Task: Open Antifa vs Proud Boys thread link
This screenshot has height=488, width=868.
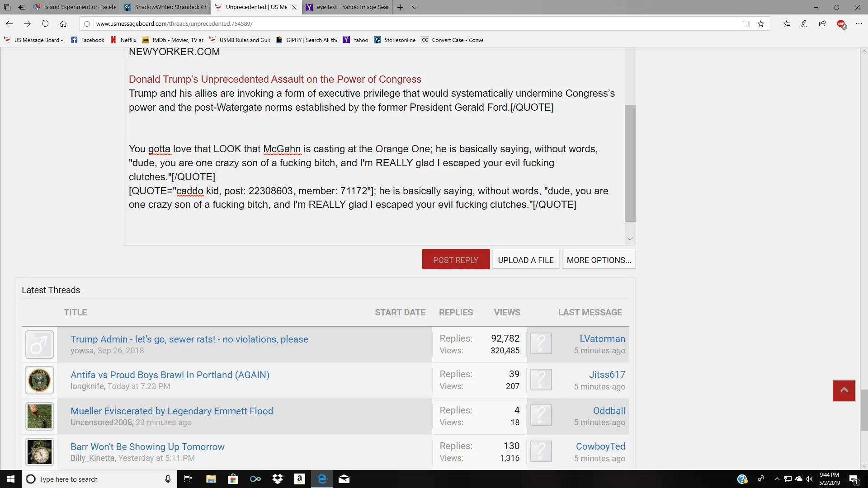Action: pyautogui.click(x=170, y=375)
